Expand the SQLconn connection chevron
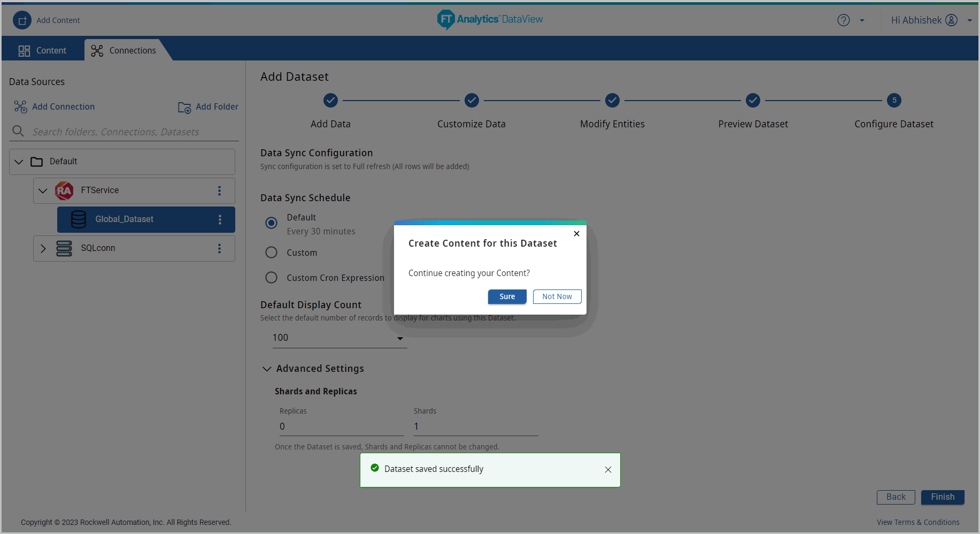The image size is (980, 534). [x=43, y=248]
